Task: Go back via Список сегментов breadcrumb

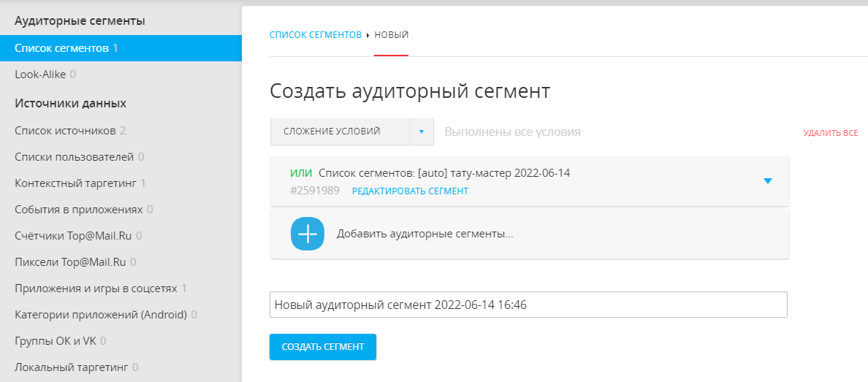Action: pyautogui.click(x=315, y=35)
